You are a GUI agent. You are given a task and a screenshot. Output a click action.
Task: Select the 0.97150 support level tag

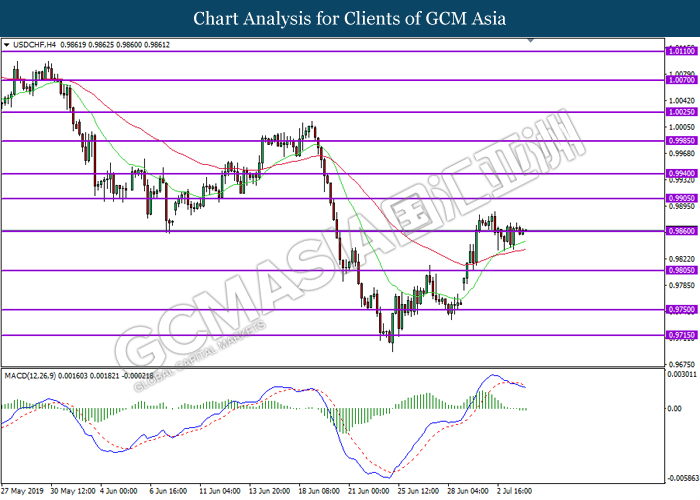click(x=681, y=335)
